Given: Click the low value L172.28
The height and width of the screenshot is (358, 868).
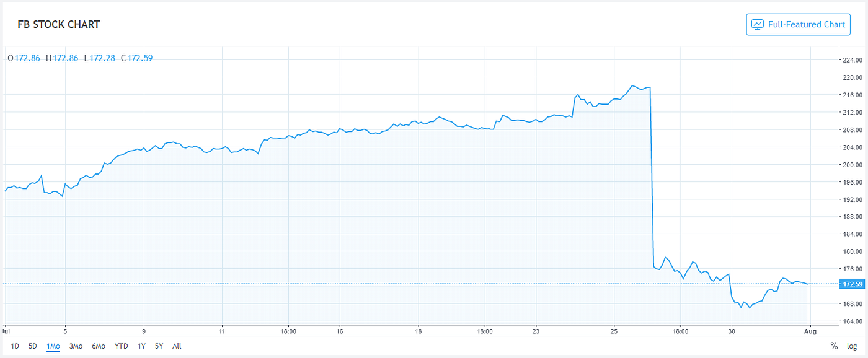Looking at the screenshot, I should 99,58.
